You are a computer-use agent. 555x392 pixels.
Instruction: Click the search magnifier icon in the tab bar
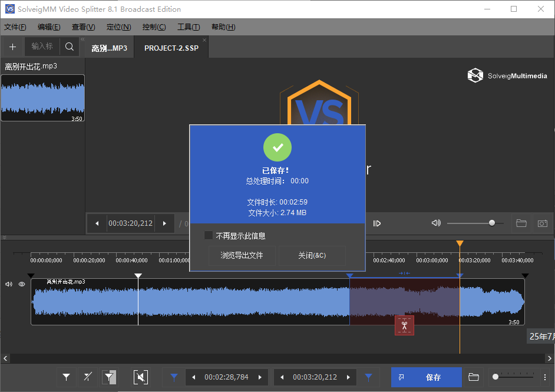coord(70,47)
